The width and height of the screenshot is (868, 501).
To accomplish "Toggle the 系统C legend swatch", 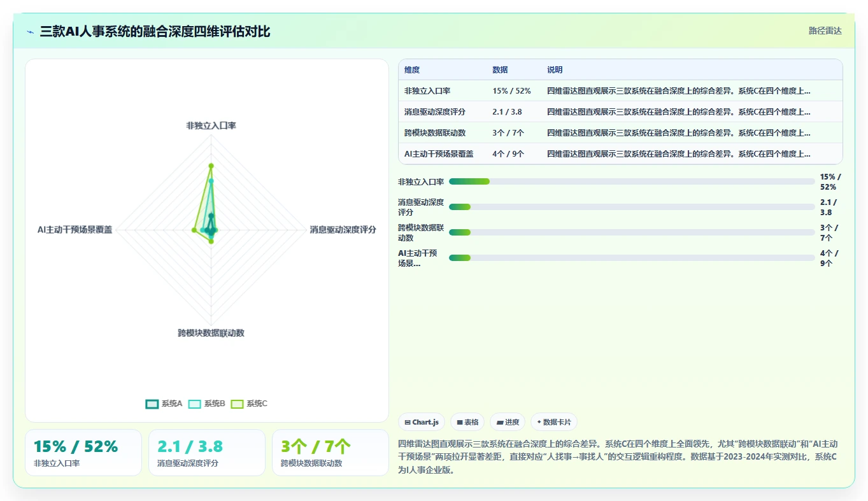I will [x=238, y=404].
